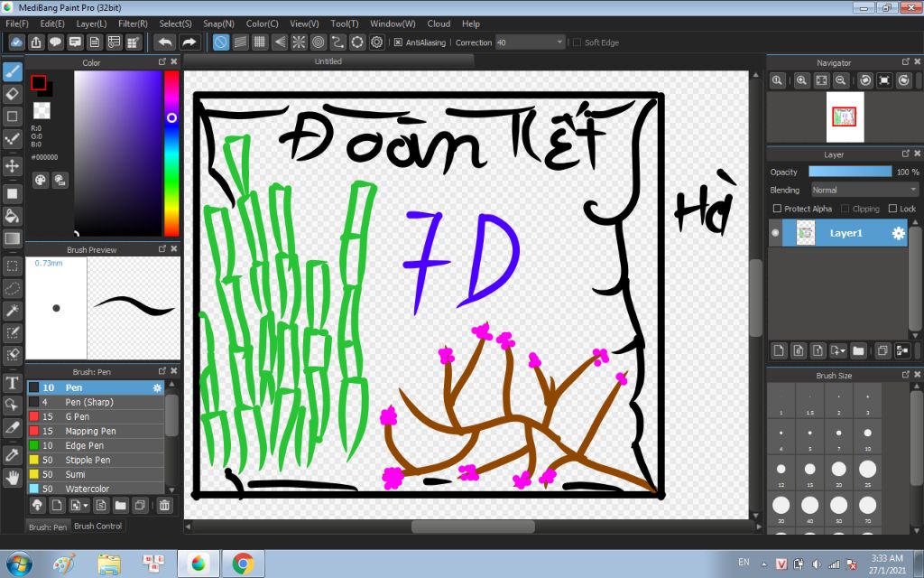Enable radial snap
The image size is (924, 578).
click(299, 42)
